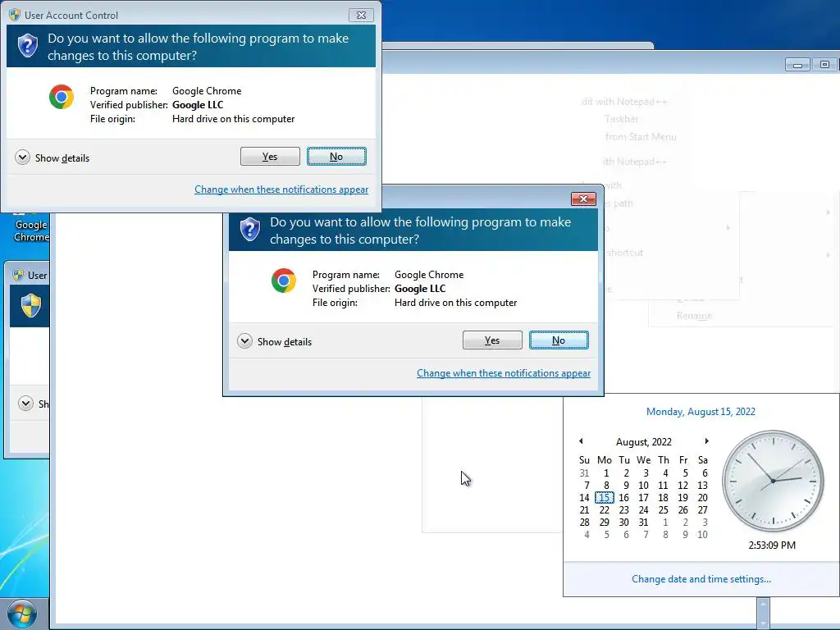
Task: Click Google LLC verified publisher in the center dialog
Action: [x=420, y=289]
